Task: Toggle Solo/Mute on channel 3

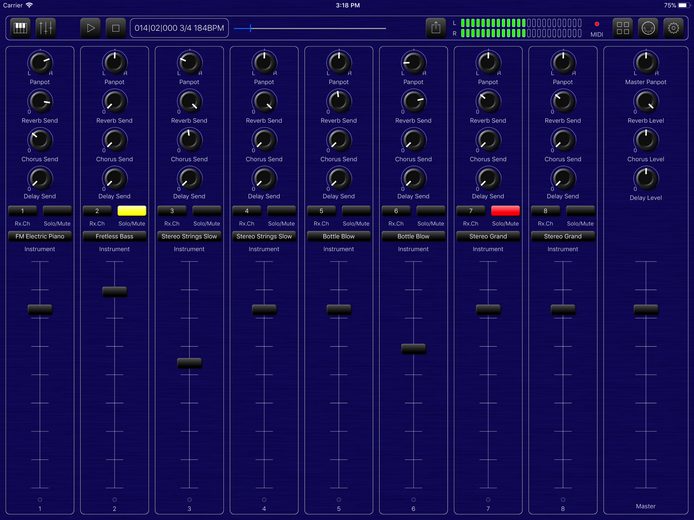Action: pos(207,211)
